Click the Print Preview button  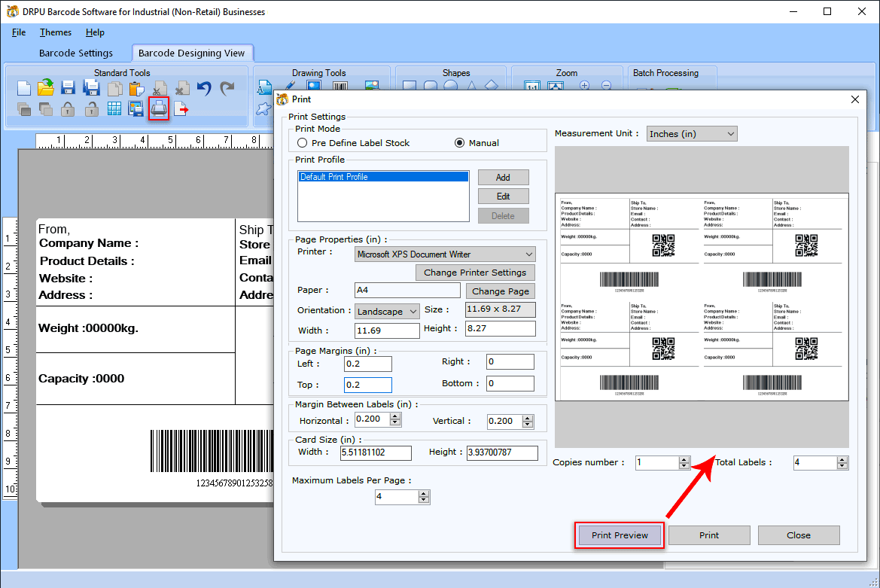(x=620, y=535)
